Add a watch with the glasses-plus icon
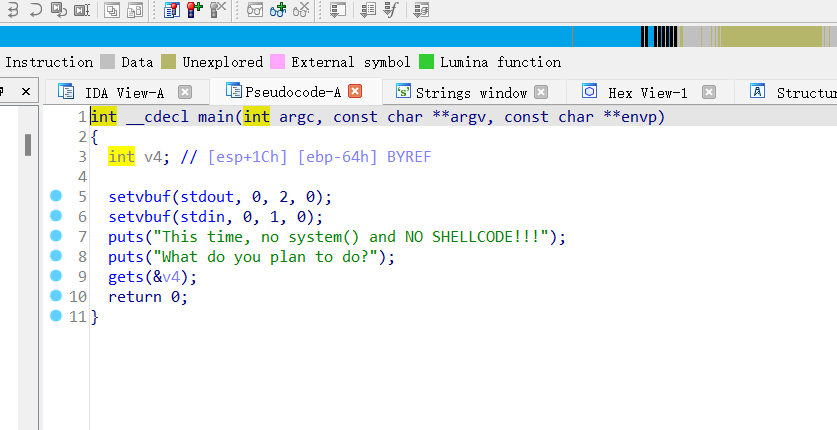This screenshot has width=837, height=430. click(x=278, y=10)
